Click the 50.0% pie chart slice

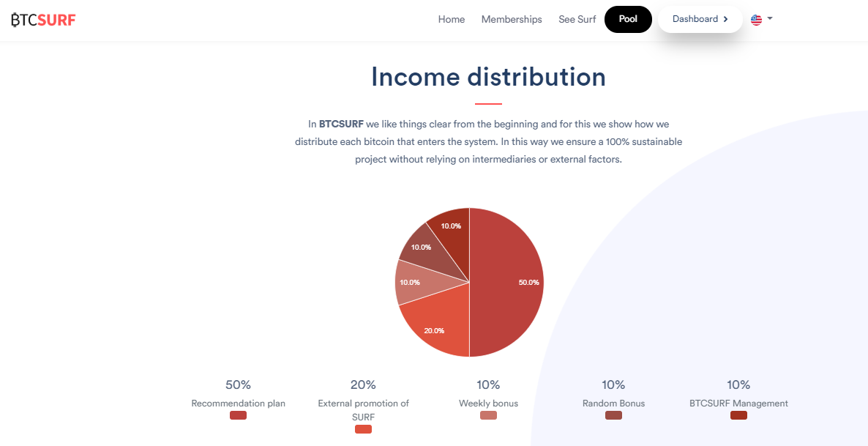506,283
